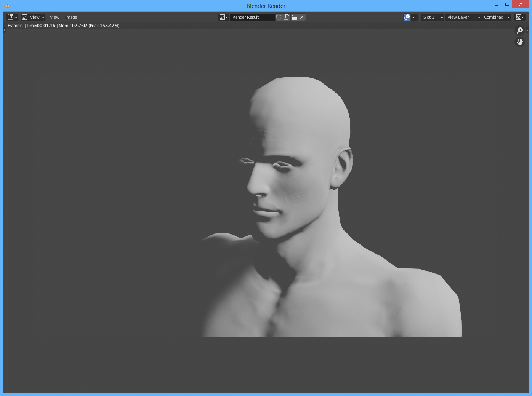
Task: Toggle the blue render pass display button
Action: (407, 17)
